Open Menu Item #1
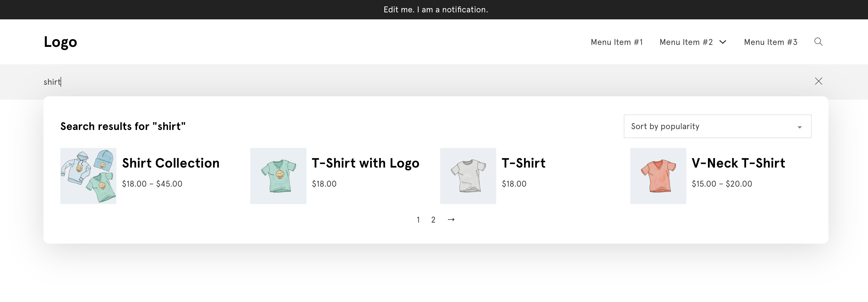This screenshot has width=868, height=302. click(x=617, y=42)
